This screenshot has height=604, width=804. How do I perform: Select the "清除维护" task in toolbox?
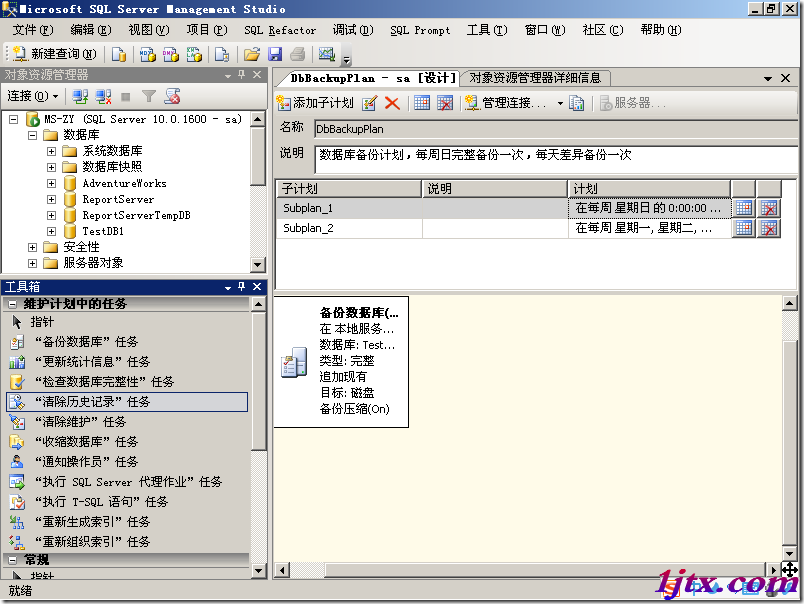[127, 422]
